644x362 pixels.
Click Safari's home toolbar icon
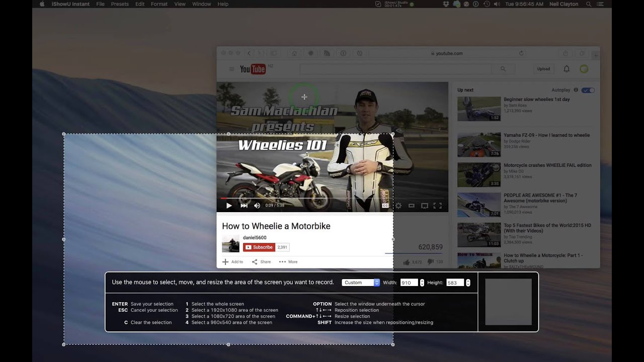(x=294, y=53)
